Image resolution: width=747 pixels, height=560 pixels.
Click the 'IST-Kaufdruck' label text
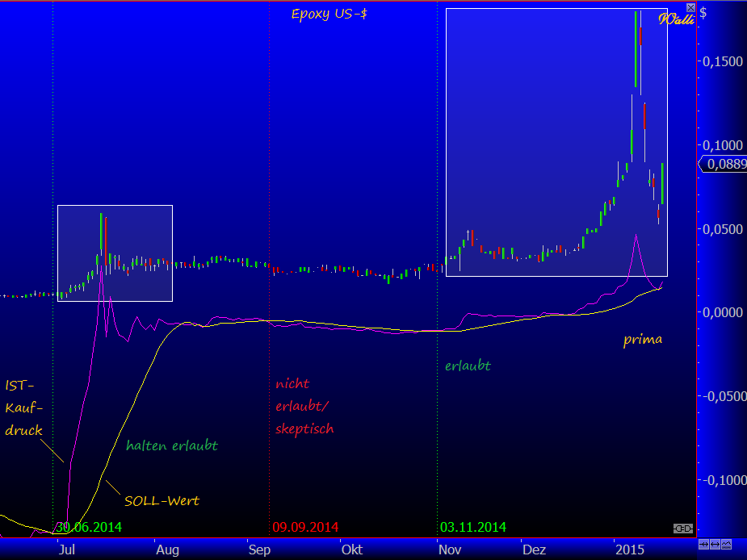pyautogui.click(x=23, y=408)
